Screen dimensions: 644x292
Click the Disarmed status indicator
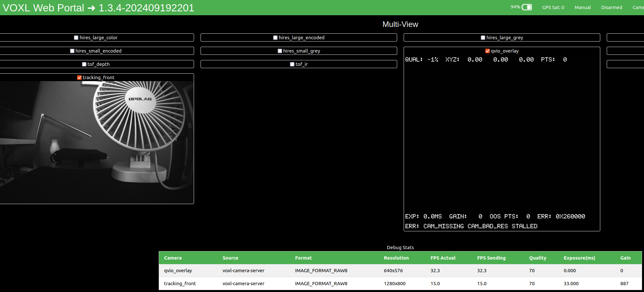[612, 7]
